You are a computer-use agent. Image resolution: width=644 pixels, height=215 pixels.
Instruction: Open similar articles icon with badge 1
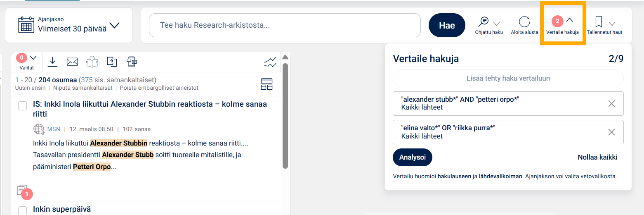(x=23, y=191)
